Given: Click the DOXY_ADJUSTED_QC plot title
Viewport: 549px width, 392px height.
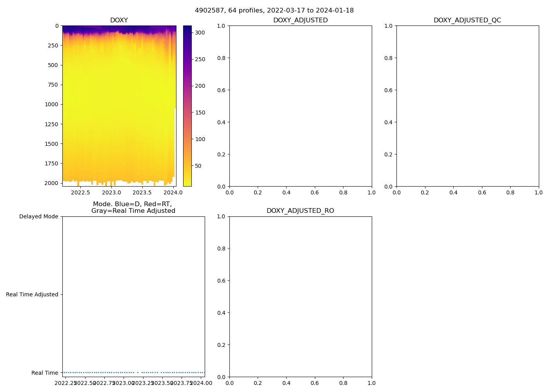Looking at the screenshot, I should pyautogui.click(x=467, y=20).
